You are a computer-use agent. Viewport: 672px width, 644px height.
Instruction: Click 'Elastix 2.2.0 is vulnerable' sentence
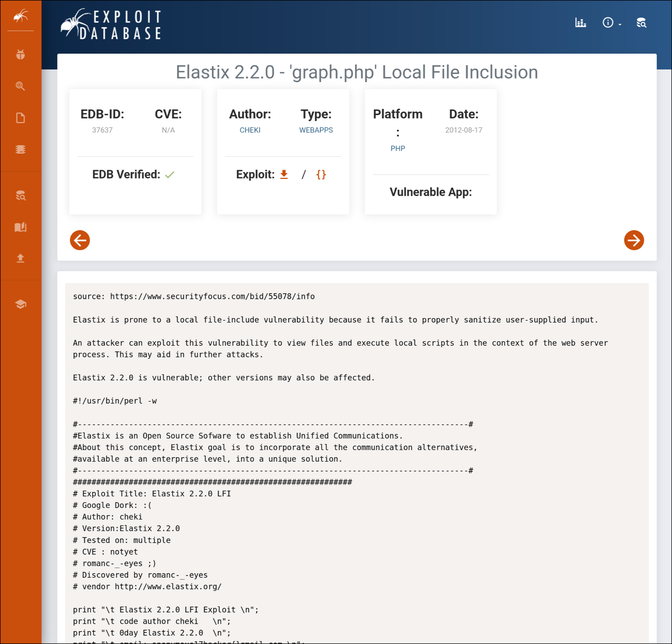coord(224,378)
